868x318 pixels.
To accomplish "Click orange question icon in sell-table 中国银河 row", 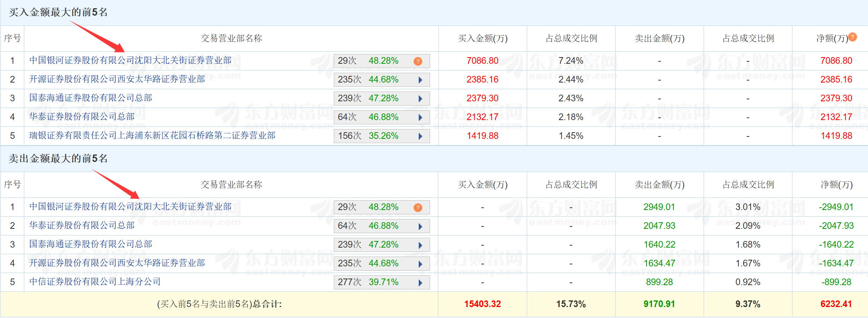I will coord(418,208).
